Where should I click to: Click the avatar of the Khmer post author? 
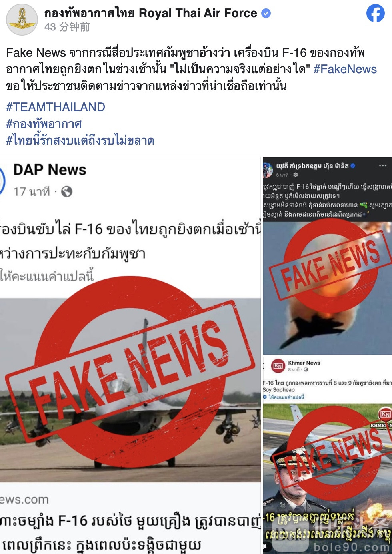pos(267,169)
